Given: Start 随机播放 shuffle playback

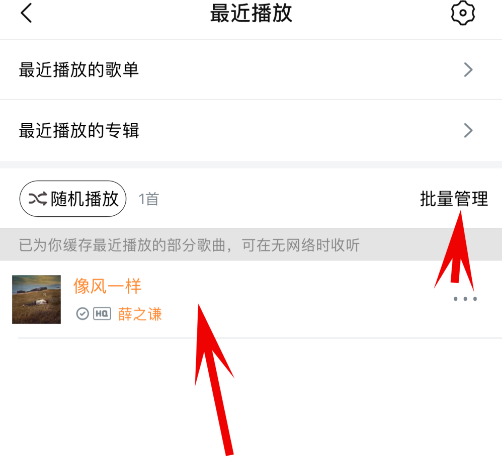Looking at the screenshot, I should [x=73, y=199].
